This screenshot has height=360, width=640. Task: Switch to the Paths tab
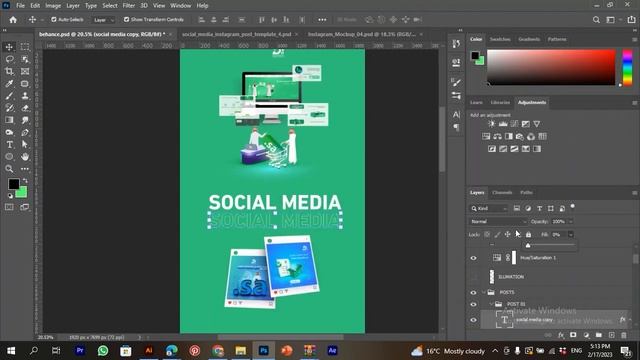click(x=526, y=193)
